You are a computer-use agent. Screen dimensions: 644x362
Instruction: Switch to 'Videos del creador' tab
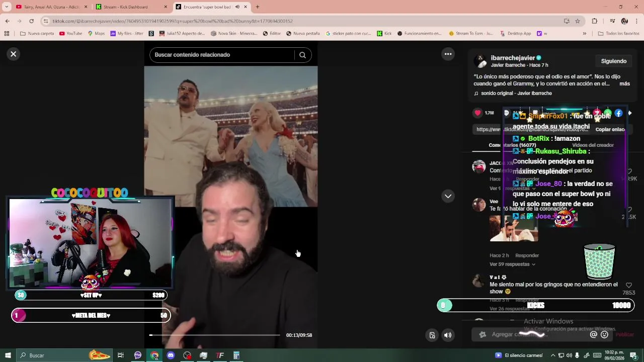click(593, 145)
